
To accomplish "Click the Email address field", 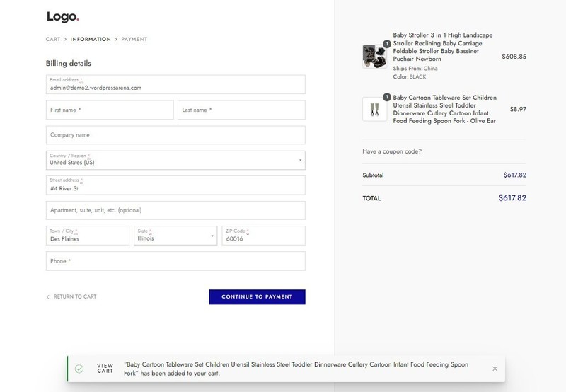I will coord(175,84).
